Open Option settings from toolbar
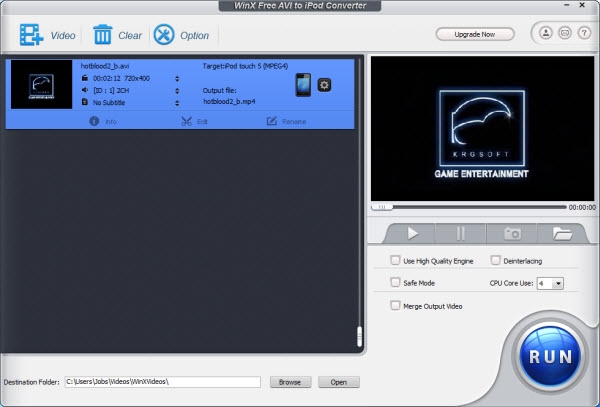Screen dimensions: 600x407 [164, 35]
